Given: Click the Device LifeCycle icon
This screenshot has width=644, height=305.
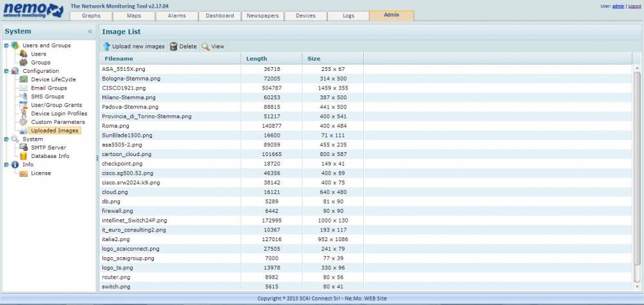Looking at the screenshot, I should [23, 79].
